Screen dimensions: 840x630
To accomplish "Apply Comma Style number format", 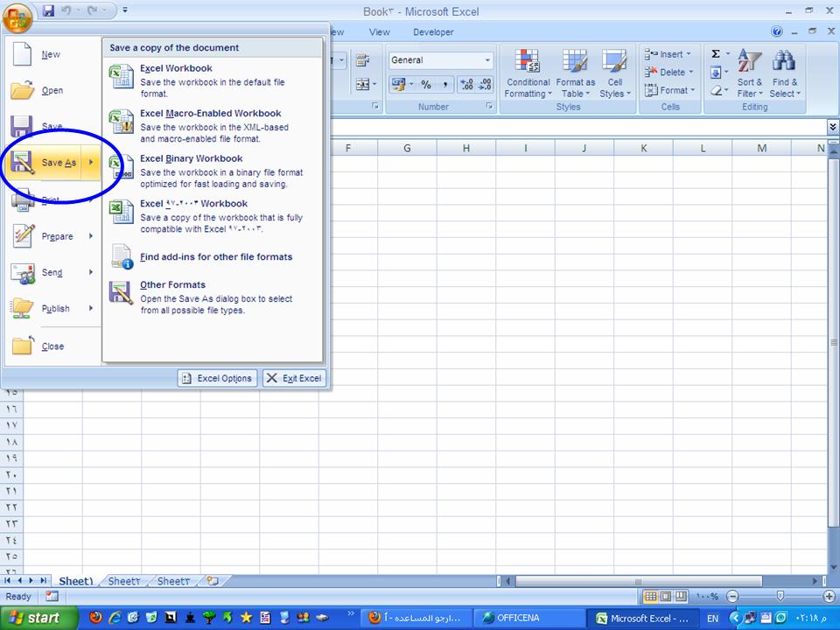I will click(x=445, y=84).
